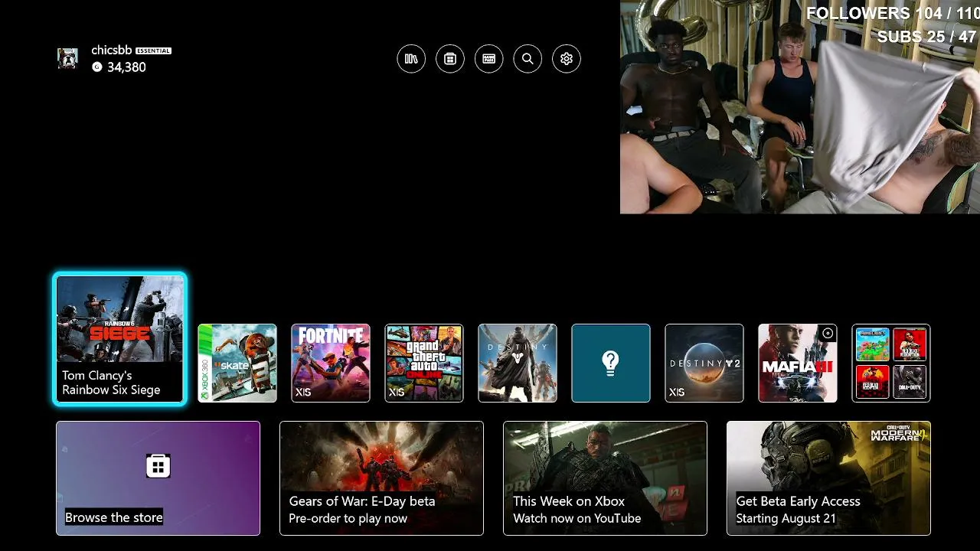Screen dimensions: 980x551
Task: Open the game group folder tile
Action: (x=891, y=363)
